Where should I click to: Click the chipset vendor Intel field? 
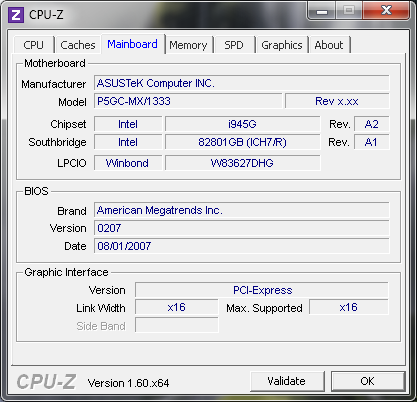tap(128, 124)
